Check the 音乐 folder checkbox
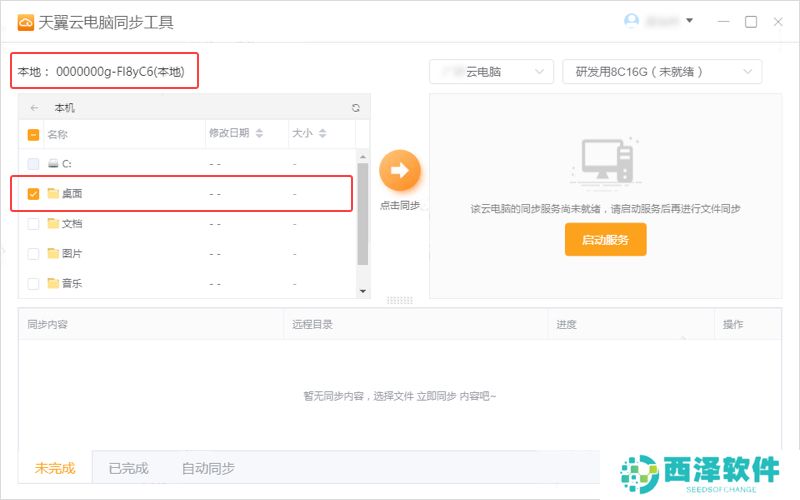 tap(33, 283)
